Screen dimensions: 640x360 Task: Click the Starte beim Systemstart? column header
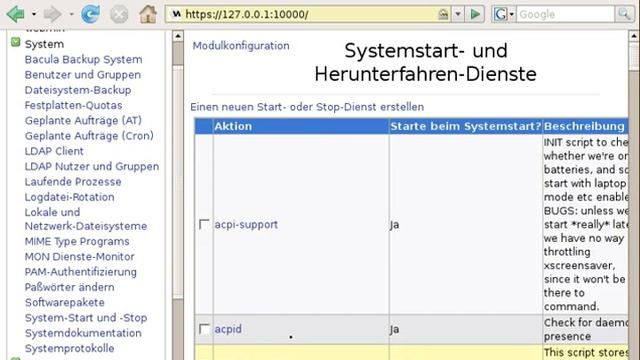pos(465,126)
